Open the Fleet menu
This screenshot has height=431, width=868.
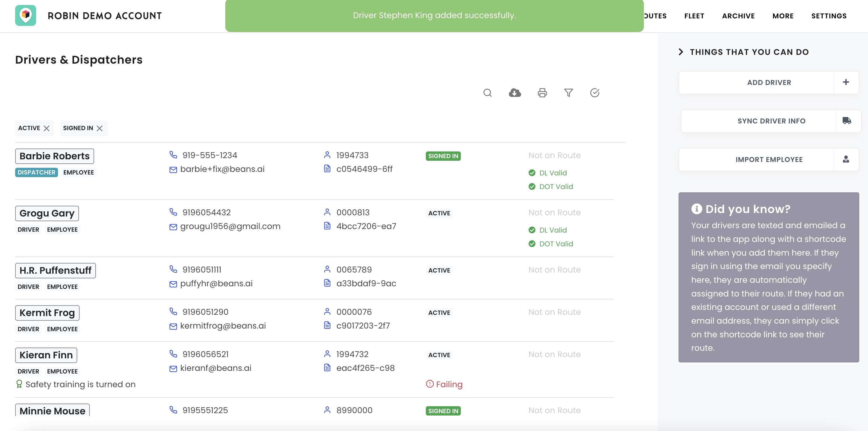tap(694, 16)
